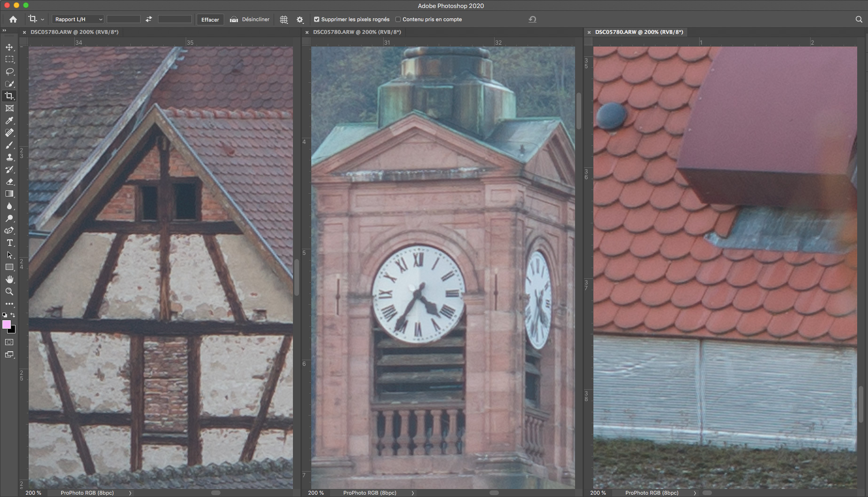Image resolution: width=868 pixels, height=497 pixels.
Task: Click the Effacer button
Action: (x=210, y=19)
